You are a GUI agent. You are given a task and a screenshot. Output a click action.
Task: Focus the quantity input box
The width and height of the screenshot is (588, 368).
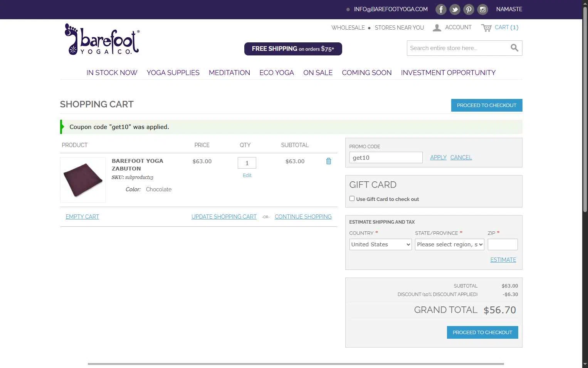pyautogui.click(x=247, y=163)
